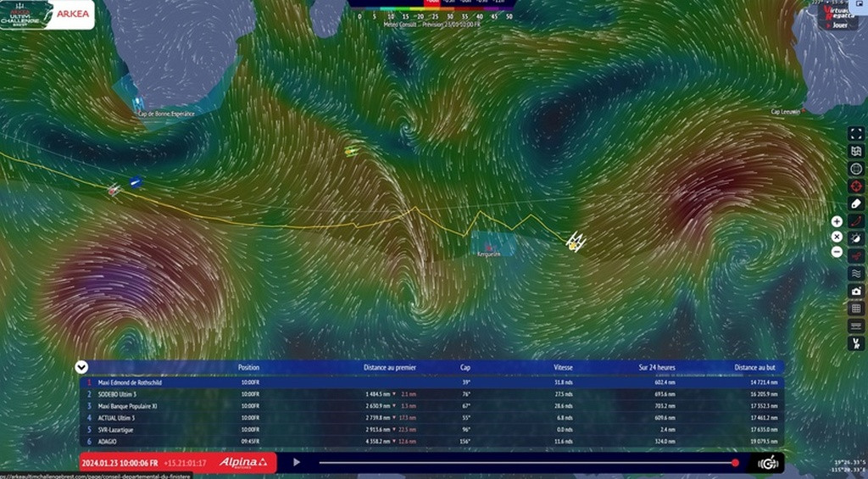Select SODEBO Ultim 3 in ranking
The image size is (868, 479).
click(x=117, y=394)
